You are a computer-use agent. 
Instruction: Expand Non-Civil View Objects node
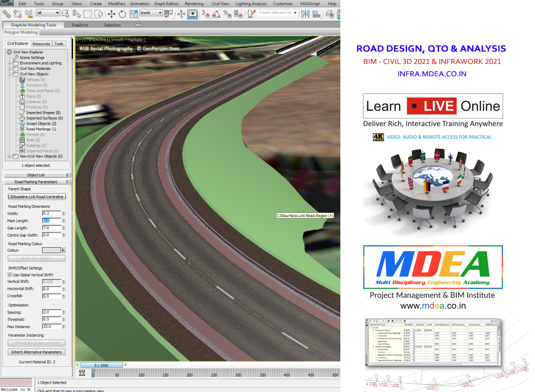tap(10, 157)
